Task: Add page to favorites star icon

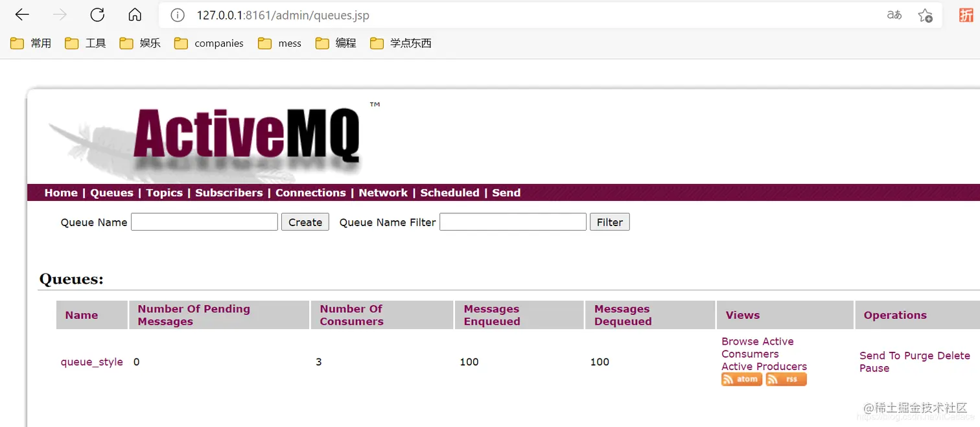Action: pos(925,15)
